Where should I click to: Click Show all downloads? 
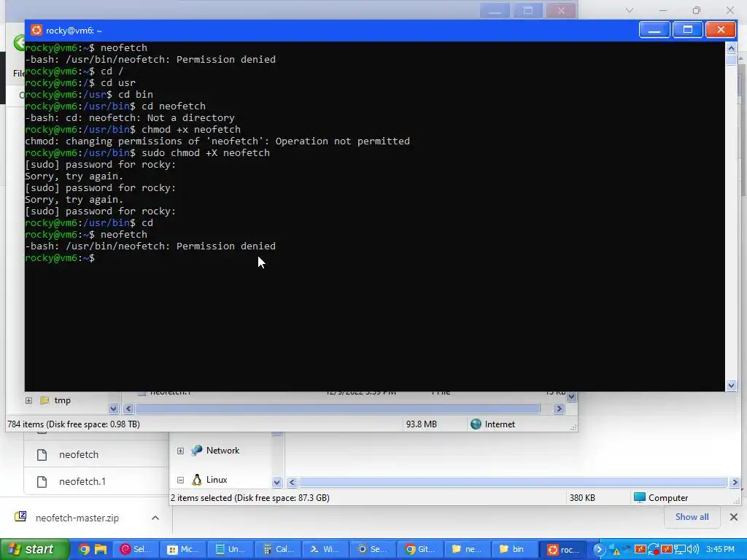click(692, 517)
